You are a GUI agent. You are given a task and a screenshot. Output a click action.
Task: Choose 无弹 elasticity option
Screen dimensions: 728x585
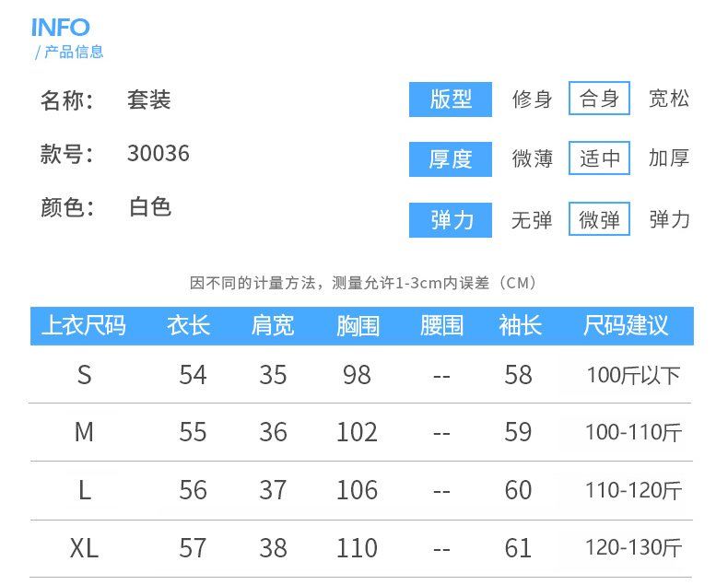pyautogui.click(x=533, y=219)
